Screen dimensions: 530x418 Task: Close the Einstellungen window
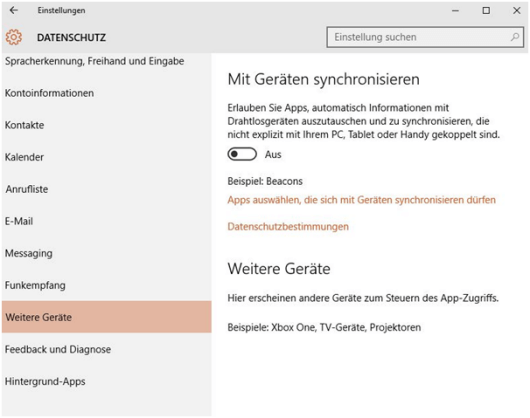[516, 11]
